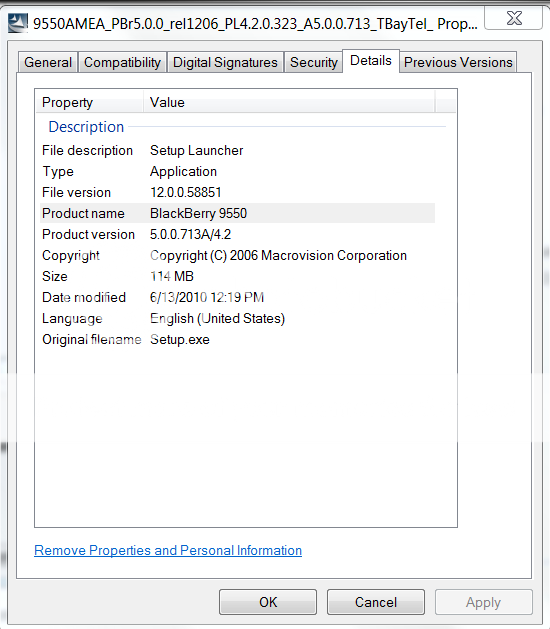The width and height of the screenshot is (550, 629).
Task: Select the Digital Signatures tab
Action: (225, 62)
